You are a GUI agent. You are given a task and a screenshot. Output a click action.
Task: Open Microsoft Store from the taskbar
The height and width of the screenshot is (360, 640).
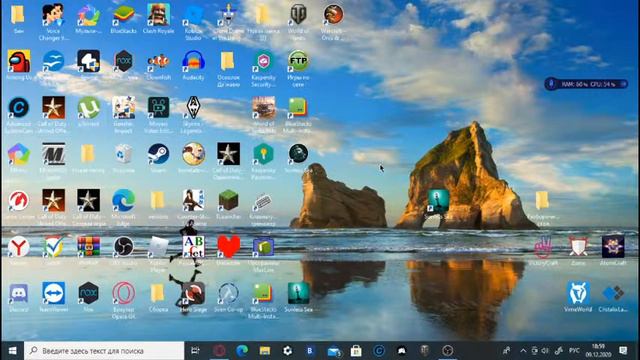tap(356, 351)
